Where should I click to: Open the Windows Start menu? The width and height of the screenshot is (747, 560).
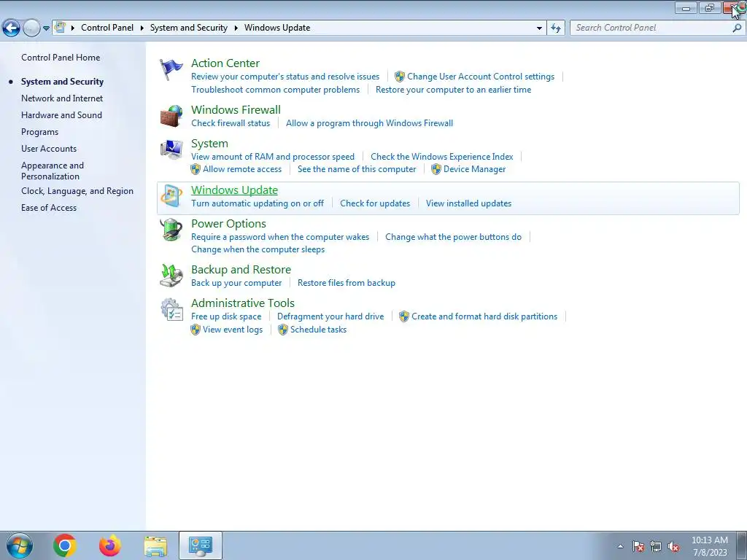19,545
